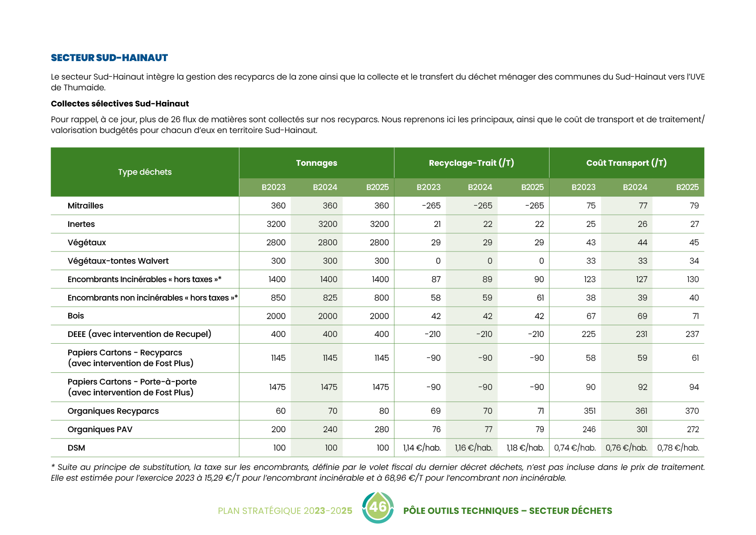Screen dimensions: 756x535
Task: Select the Mitrailles row label
Action: point(85,206)
